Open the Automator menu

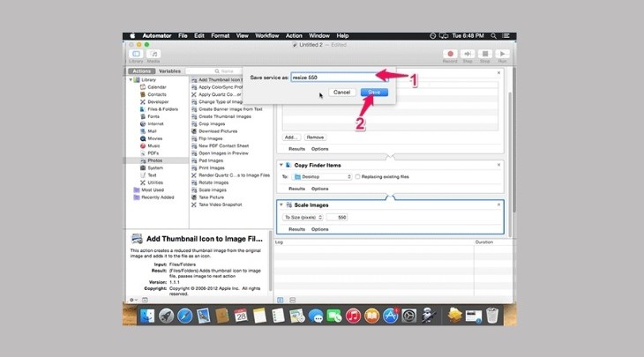point(157,35)
